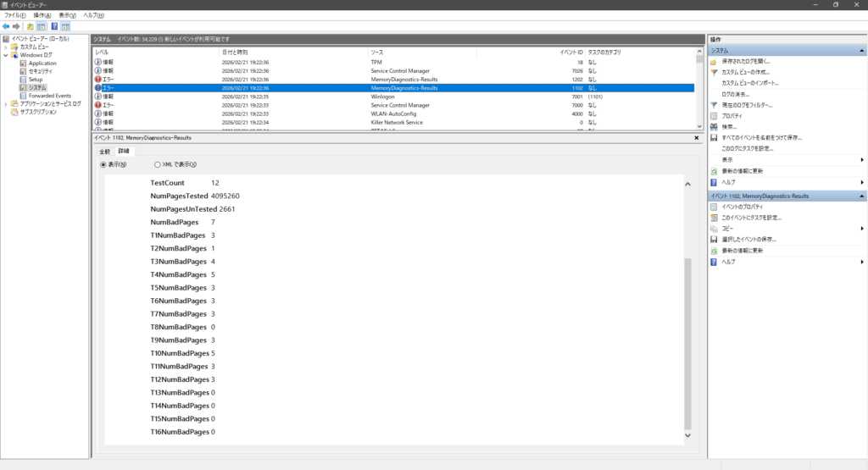Expand the カスタム ビュー tree node

pos(5,47)
